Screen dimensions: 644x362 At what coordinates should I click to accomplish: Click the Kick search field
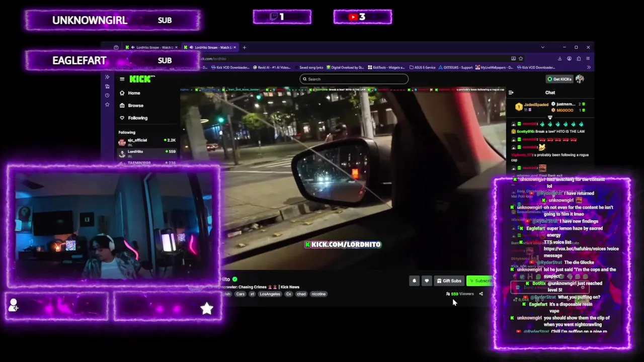click(354, 79)
